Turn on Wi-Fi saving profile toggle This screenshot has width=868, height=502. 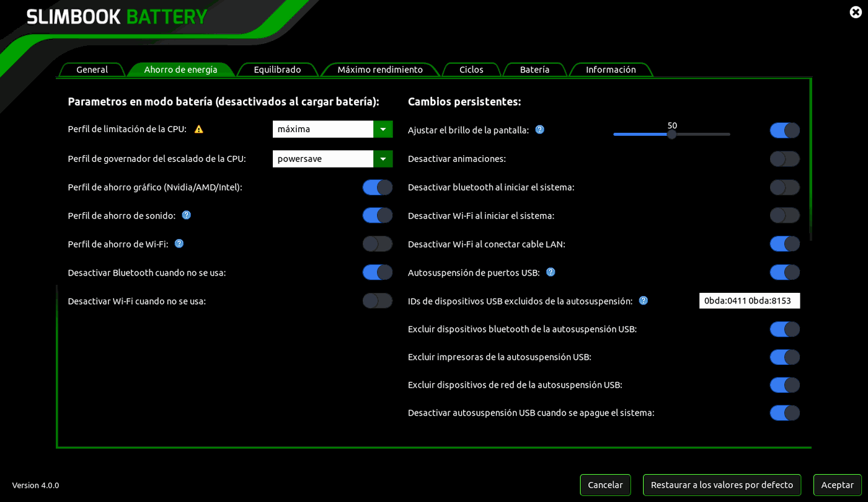377,244
